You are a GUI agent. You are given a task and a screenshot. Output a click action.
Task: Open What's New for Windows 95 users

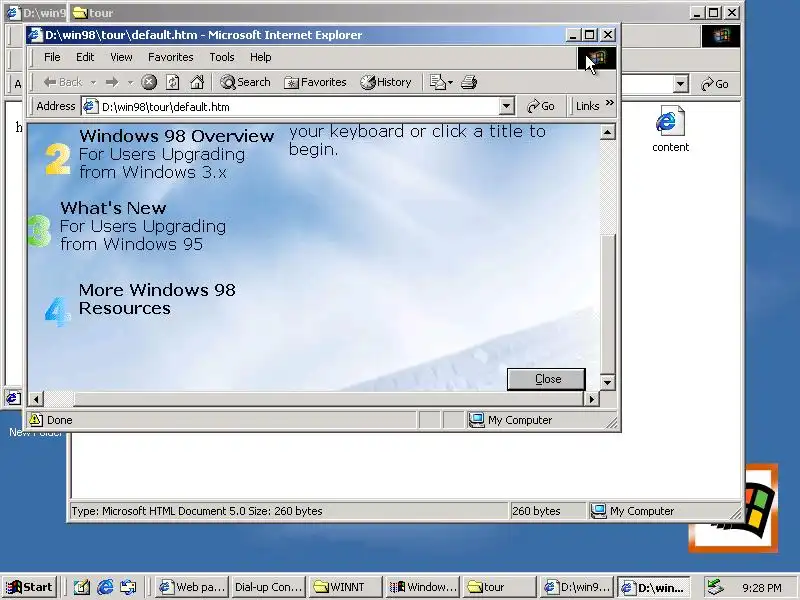pos(143,226)
